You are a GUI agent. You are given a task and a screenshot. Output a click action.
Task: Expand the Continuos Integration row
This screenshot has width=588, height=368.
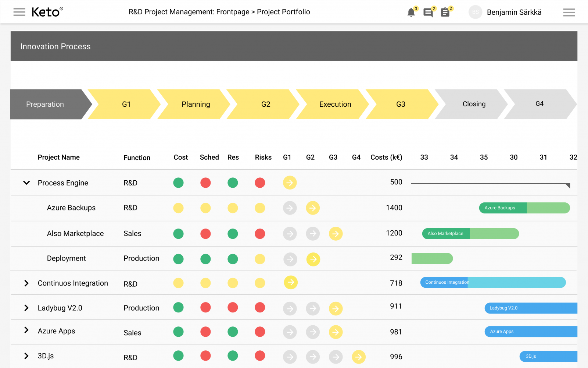click(26, 283)
